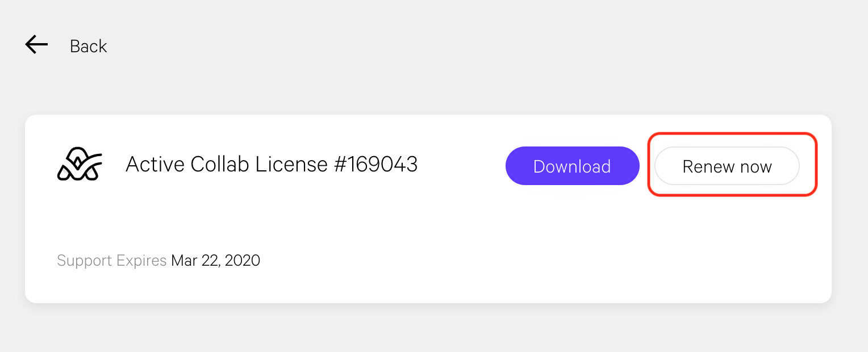Click the Support Expires label
868x352 pixels.
pyautogui.click(x=112, y=261)
